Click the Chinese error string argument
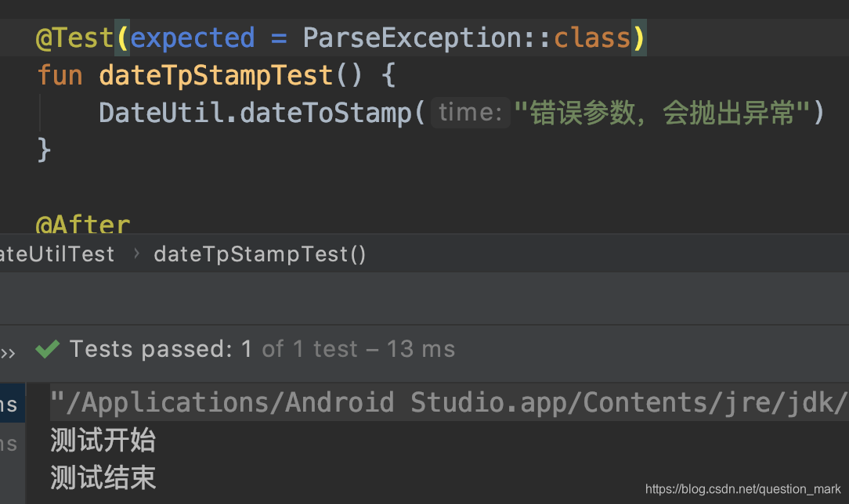 662,113
